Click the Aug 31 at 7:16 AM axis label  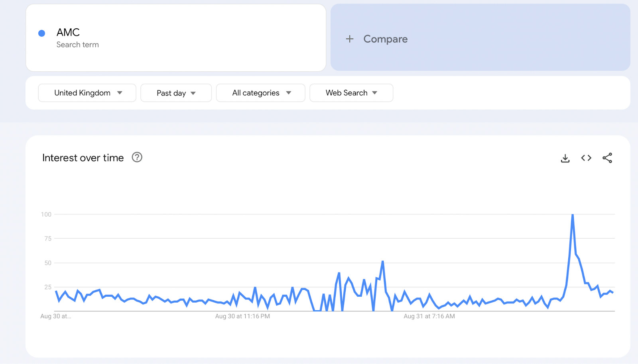tap(429, 316)
